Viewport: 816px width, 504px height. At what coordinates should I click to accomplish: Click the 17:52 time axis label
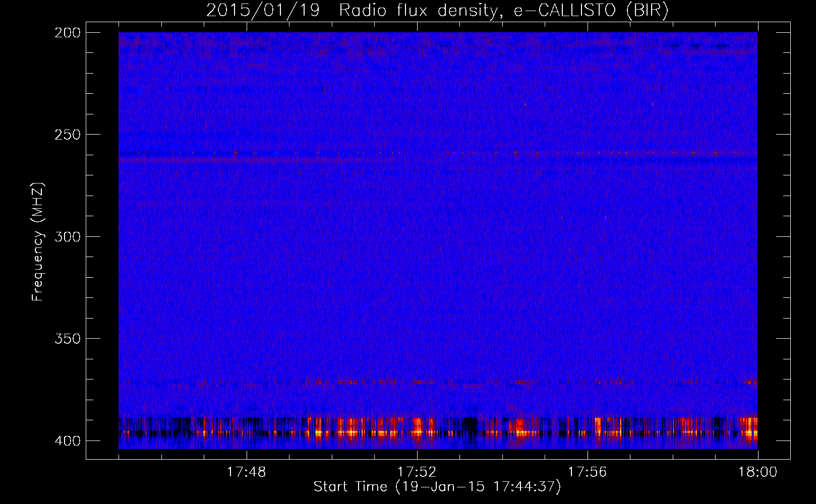click(x=417, y=472)
